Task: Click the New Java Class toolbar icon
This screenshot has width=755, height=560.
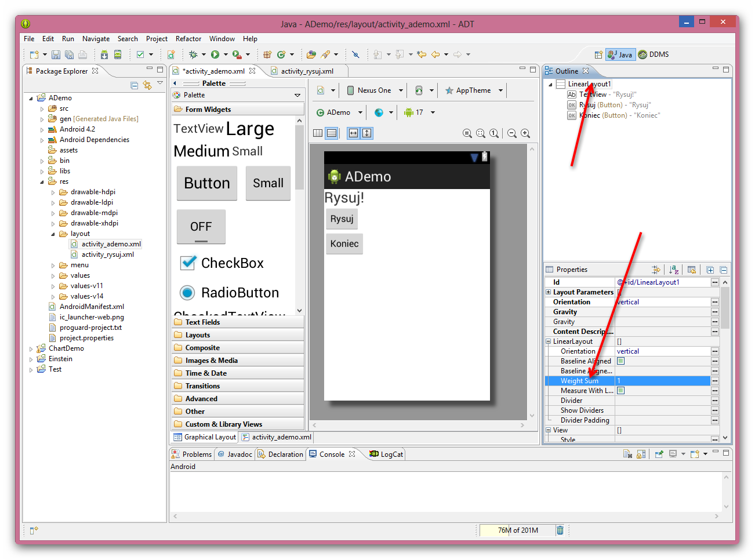Action: [x=281, y=54]
